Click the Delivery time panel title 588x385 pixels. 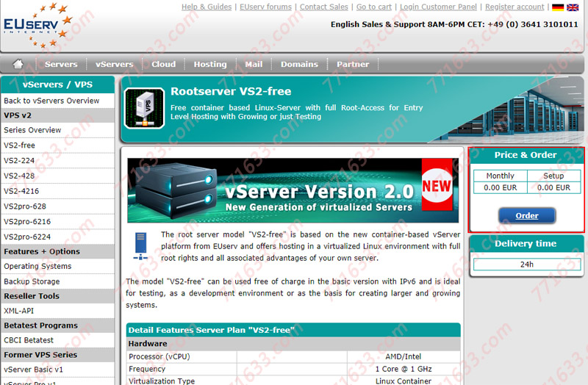click(526, 244)
